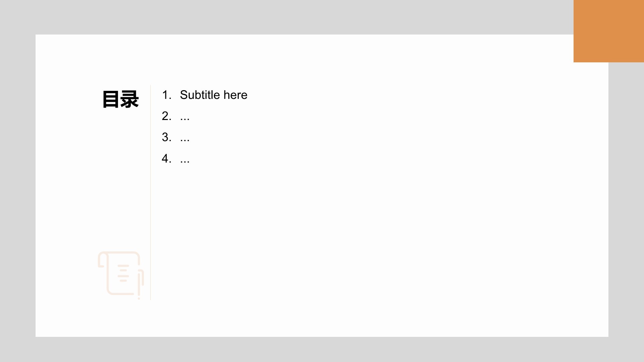Click the text lines inside the scroll icon
Image resolution: width=644 pixels, height=362 pixels.
(x=123, y=273)
